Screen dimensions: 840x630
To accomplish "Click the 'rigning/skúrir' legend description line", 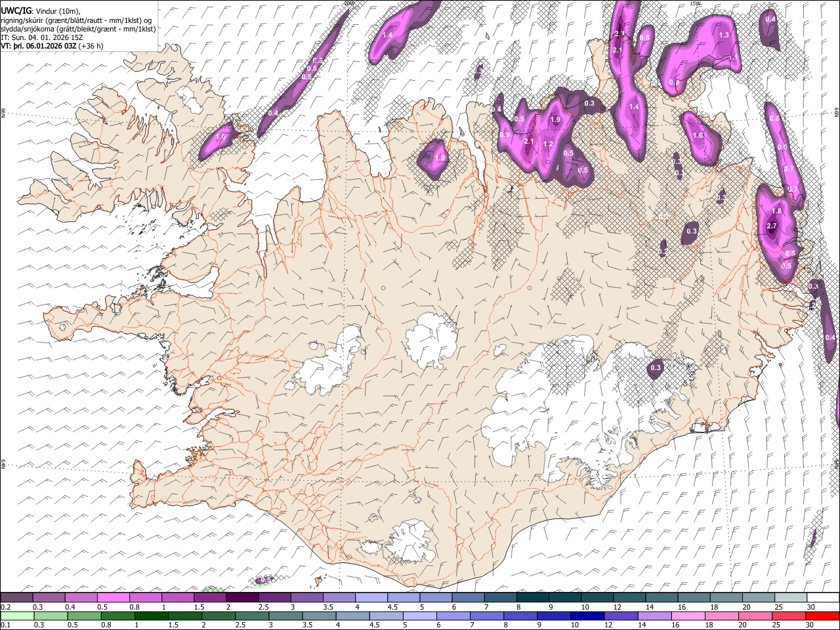I will coord(77,20).
